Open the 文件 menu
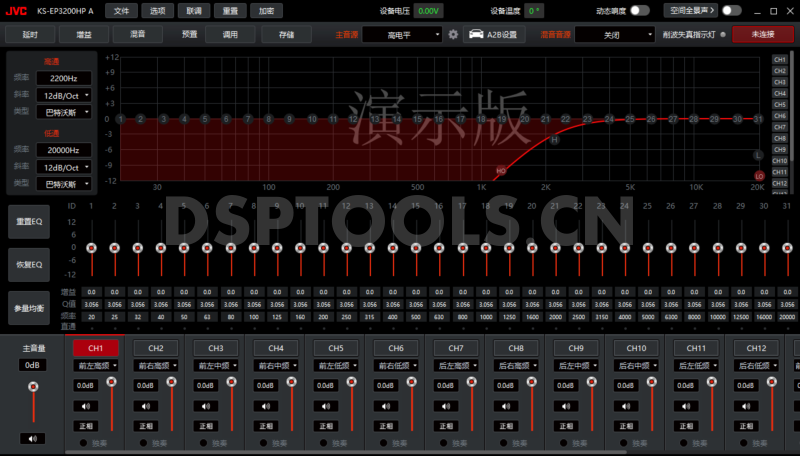Screen dimensions: 800x456 point(121,10)
